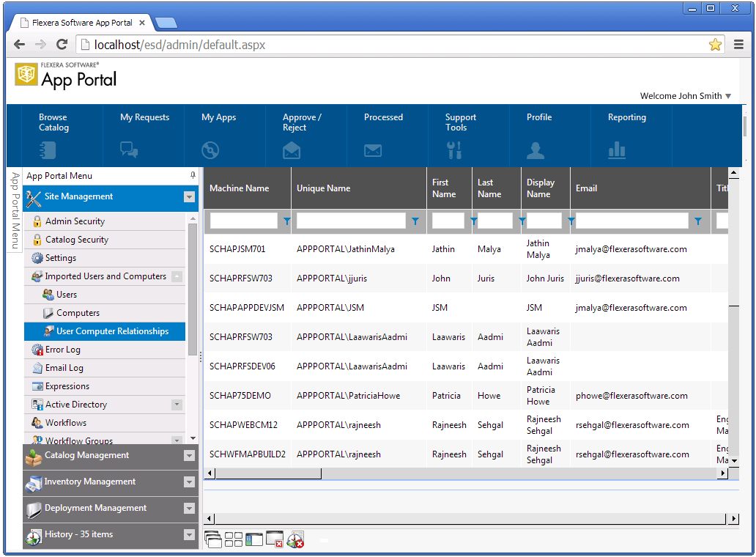Click the grid's horizontal scrollbar thumb
The image size is (756, 557).
tap(269, 473)
